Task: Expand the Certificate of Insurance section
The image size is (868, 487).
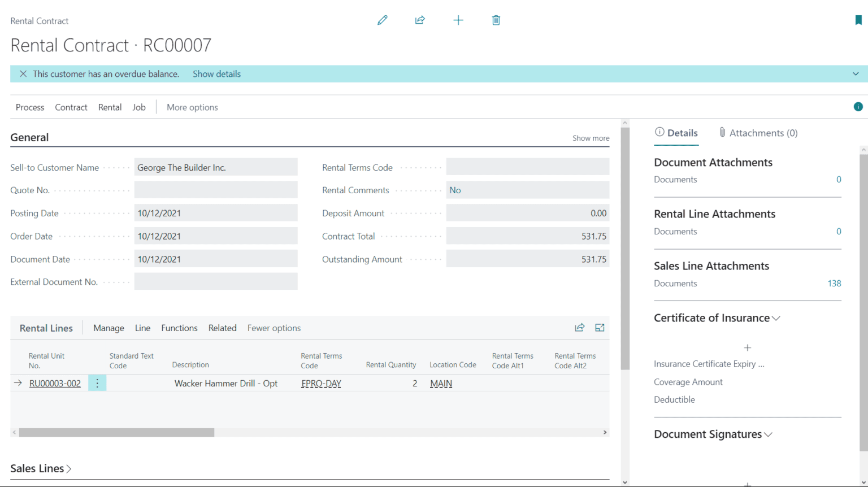Action: (776, 318)
